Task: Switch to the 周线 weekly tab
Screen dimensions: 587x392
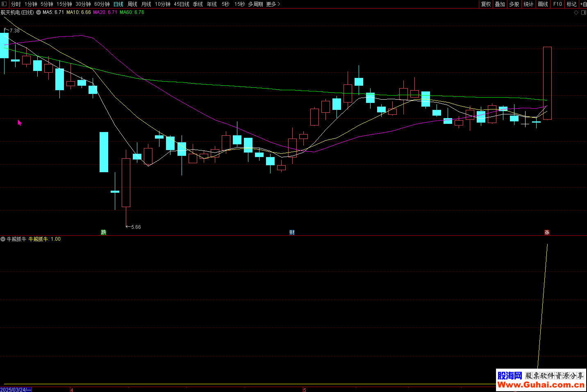Action: (x=132, y=4)
